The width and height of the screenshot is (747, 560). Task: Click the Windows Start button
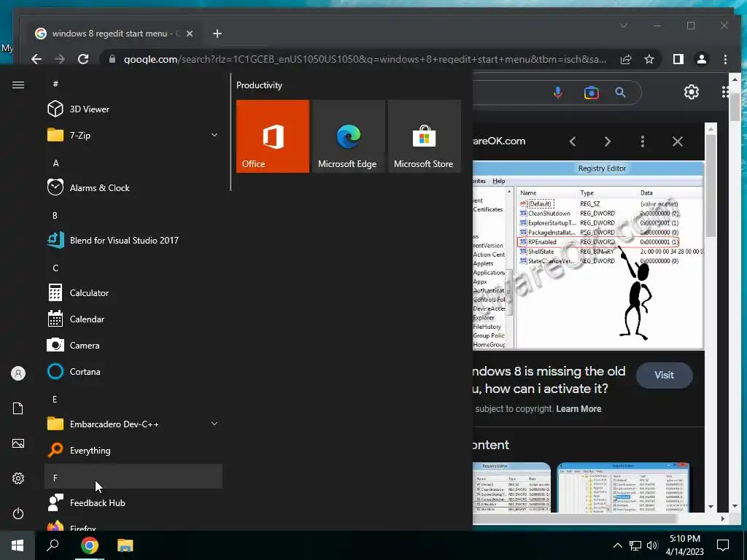[x=18, y=545]
